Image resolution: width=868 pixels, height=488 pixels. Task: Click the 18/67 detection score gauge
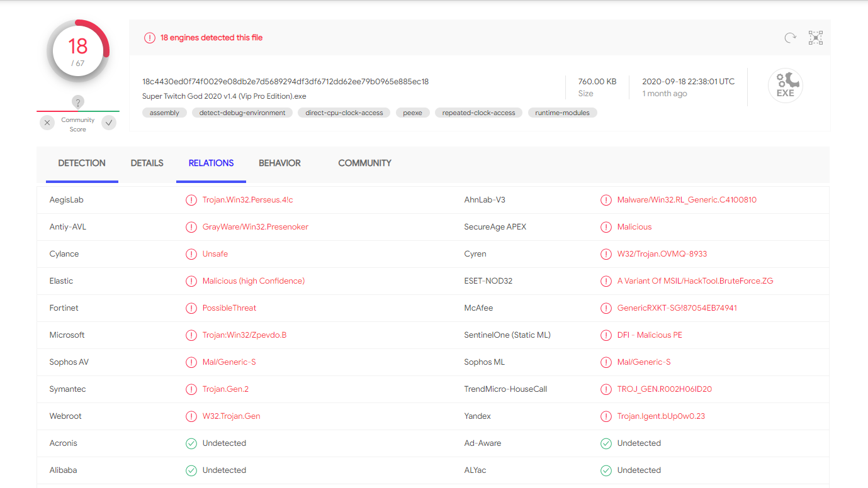pyautogui.click(x=78, y=51)
